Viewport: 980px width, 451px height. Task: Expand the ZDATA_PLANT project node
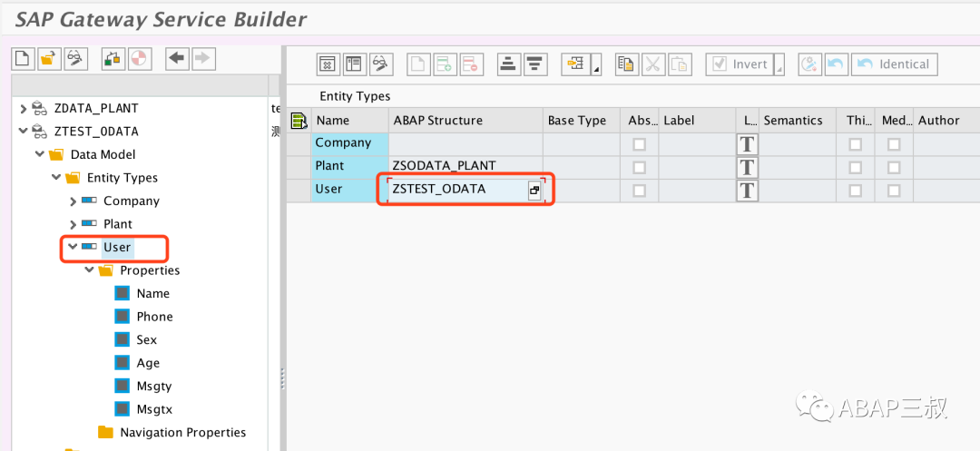click(x=24, y=109)
